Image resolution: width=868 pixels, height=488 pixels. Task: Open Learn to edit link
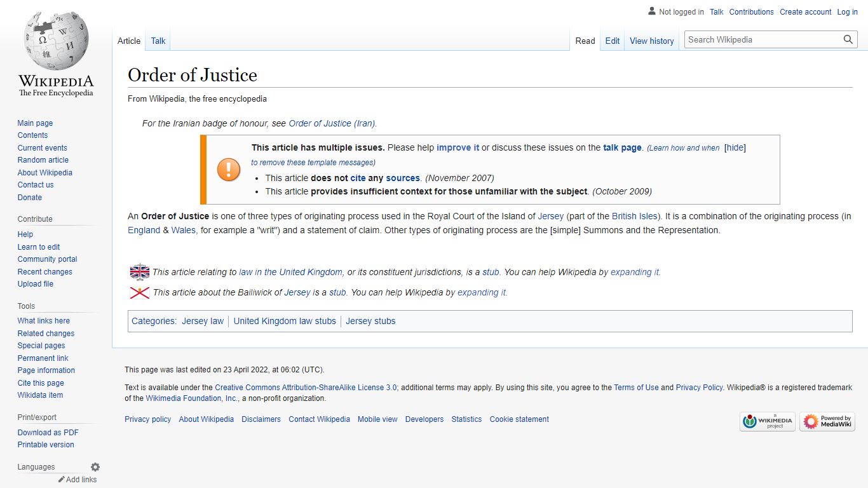39,247
